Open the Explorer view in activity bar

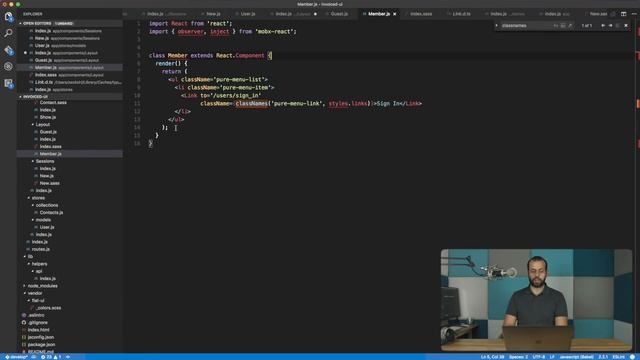(8, 17)
